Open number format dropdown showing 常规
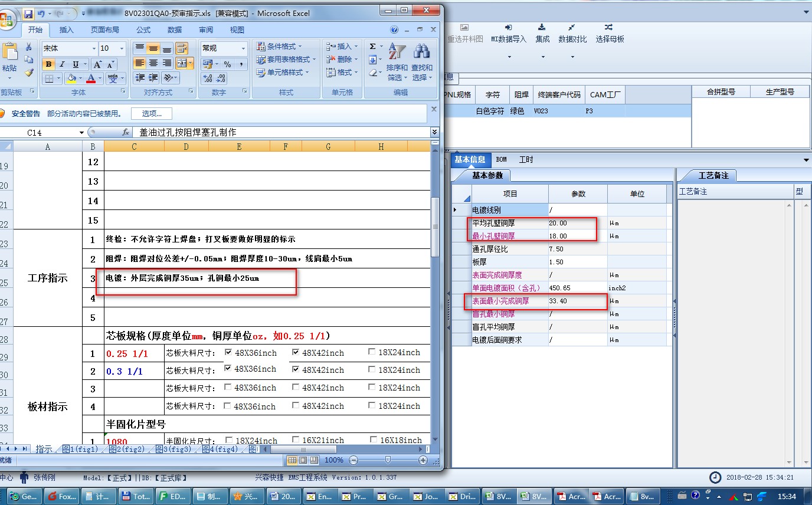812x505 pixels. click(243, 48)
